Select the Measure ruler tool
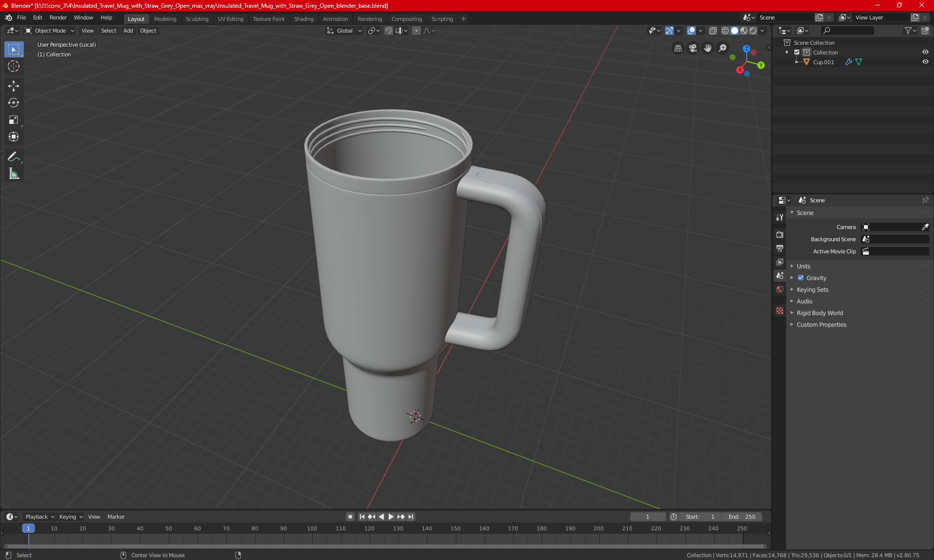The height and width of the screenshot is (560, 934). tap(14, 174)
